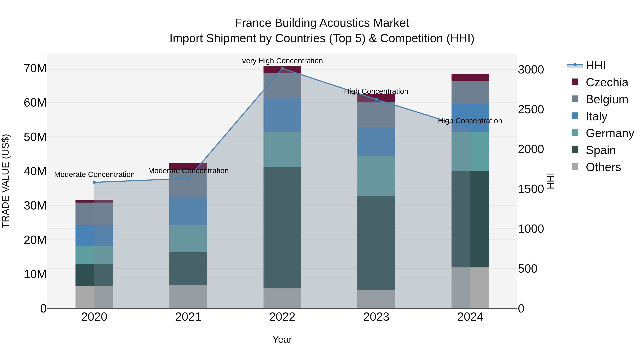Image resolution: width=644 pixels, height=362 pixels.
Task: Click the Spain dark green legend swatch
Action: click(575, 150)
